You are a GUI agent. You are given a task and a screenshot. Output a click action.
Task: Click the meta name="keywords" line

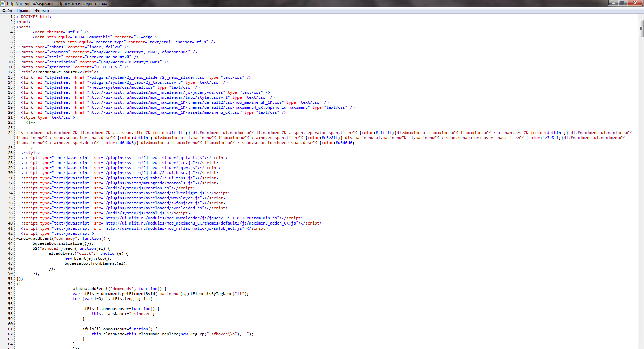point(109,52)
